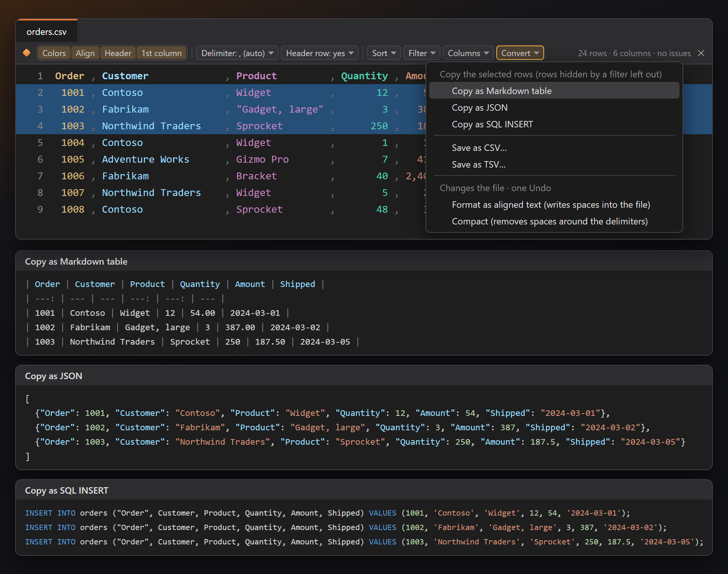Open the Sort dropdown
Viewport: 728px width, 574px height.
[384, 53]
